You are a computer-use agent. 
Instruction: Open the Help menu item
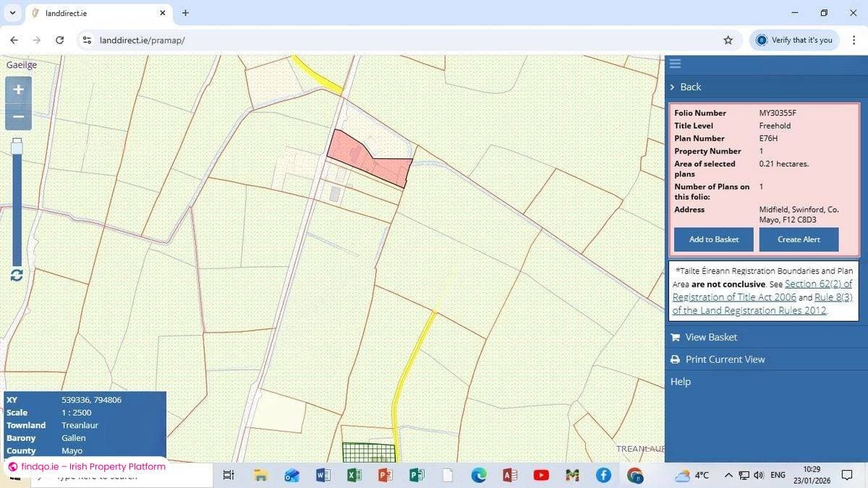681,382
